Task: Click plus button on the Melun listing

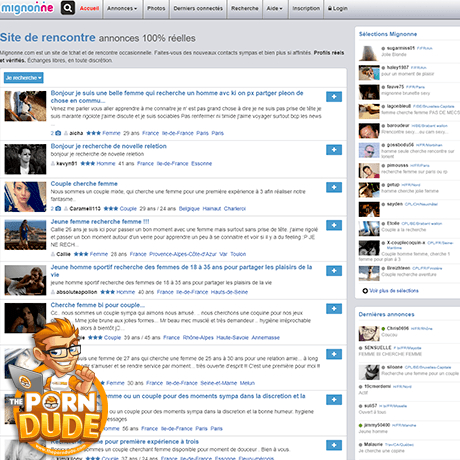Action: [334, 354]
